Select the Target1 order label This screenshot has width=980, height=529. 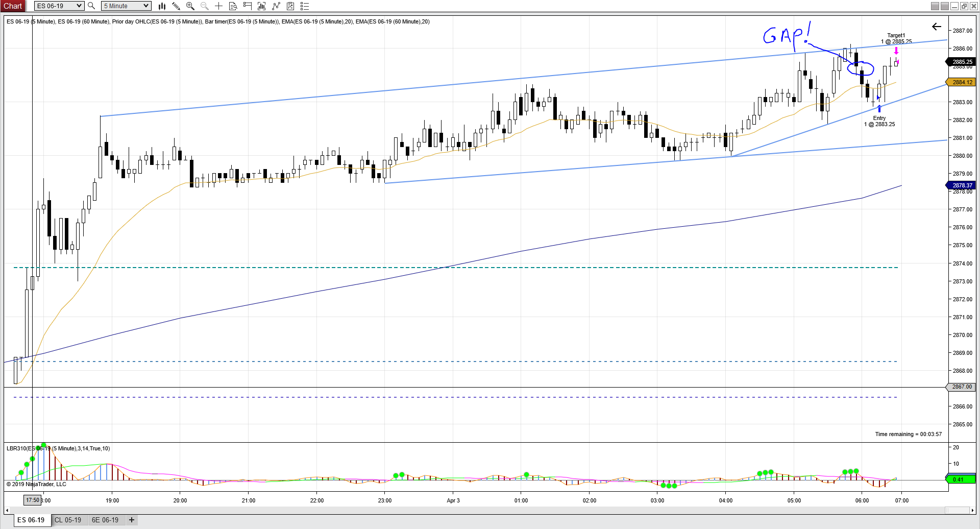896,38
